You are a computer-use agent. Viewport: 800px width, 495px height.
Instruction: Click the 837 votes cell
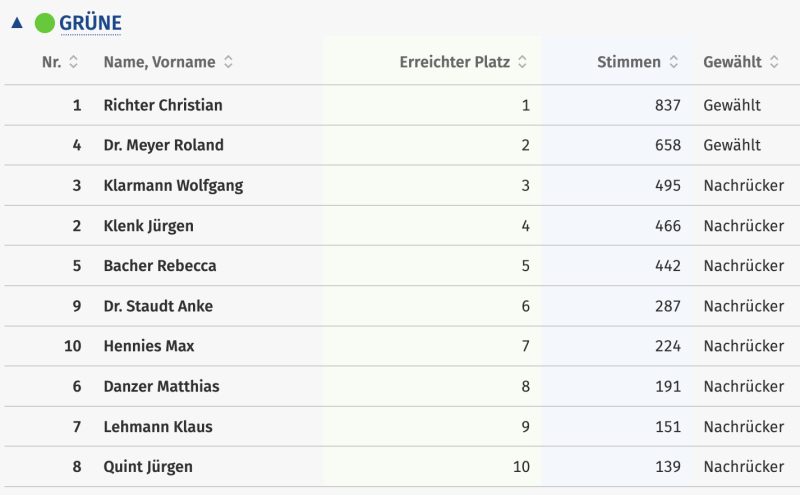click(668, 105)
